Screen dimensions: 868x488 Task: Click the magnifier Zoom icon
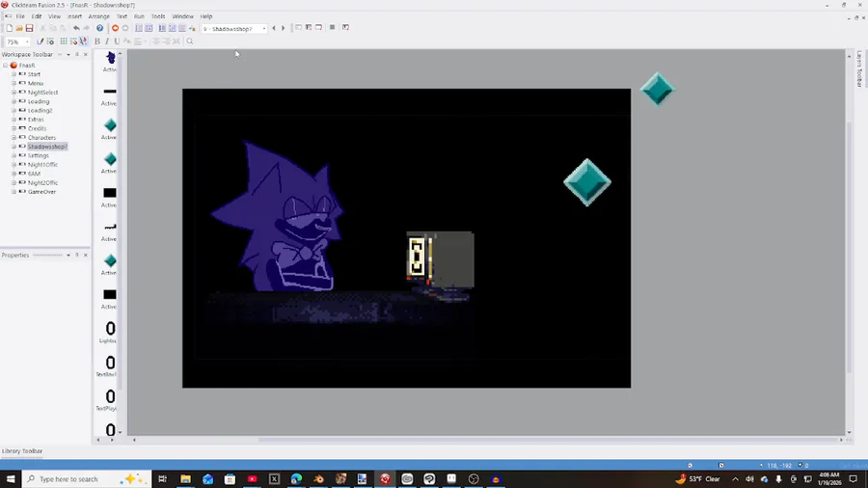click(190, 41)
